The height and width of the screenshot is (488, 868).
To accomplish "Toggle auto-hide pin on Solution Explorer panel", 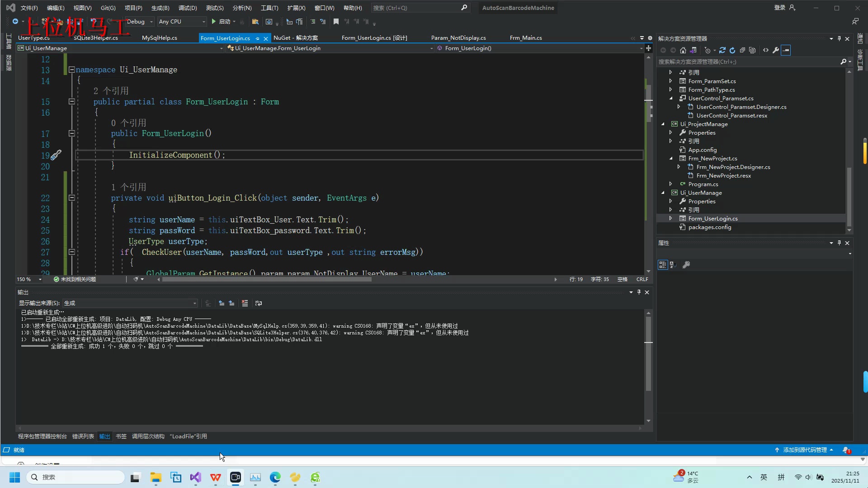I will (x=839, y=39).
